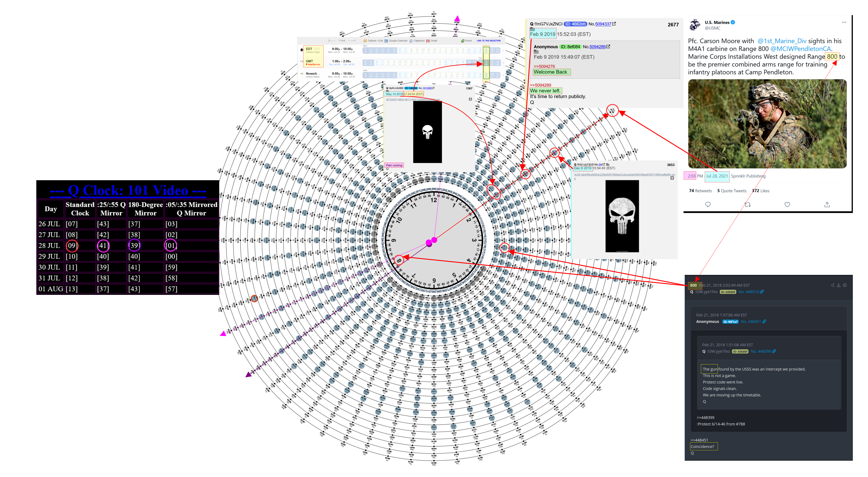Screen dimensions: 868x477
Task: Click the Clipboard copy icon
Action: coord(411,41)
